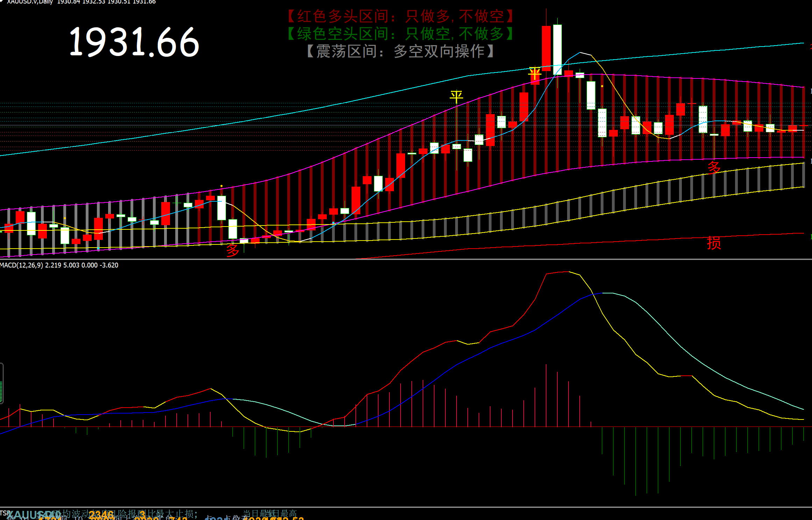
Task: Click the left yellow 平 signal marker
Action: tap(456, 96)
